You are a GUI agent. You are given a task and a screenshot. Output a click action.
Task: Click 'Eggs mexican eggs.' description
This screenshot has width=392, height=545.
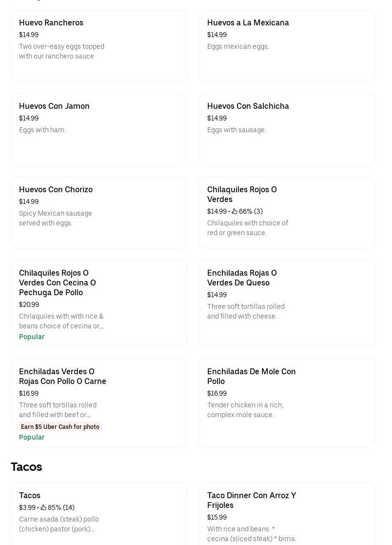click(x=238, y=46)
